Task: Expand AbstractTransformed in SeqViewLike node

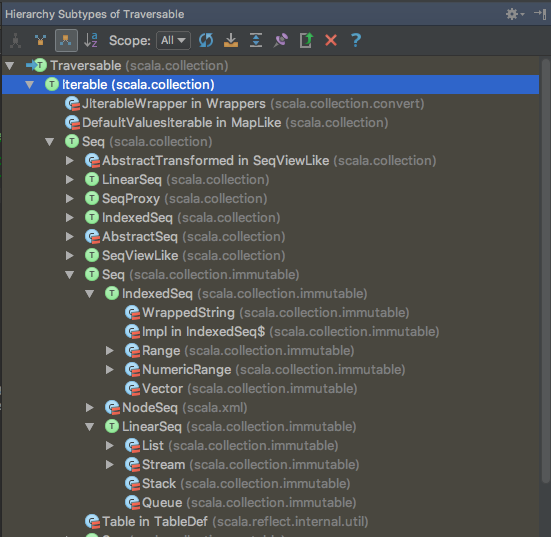Action: pos(70,161)
